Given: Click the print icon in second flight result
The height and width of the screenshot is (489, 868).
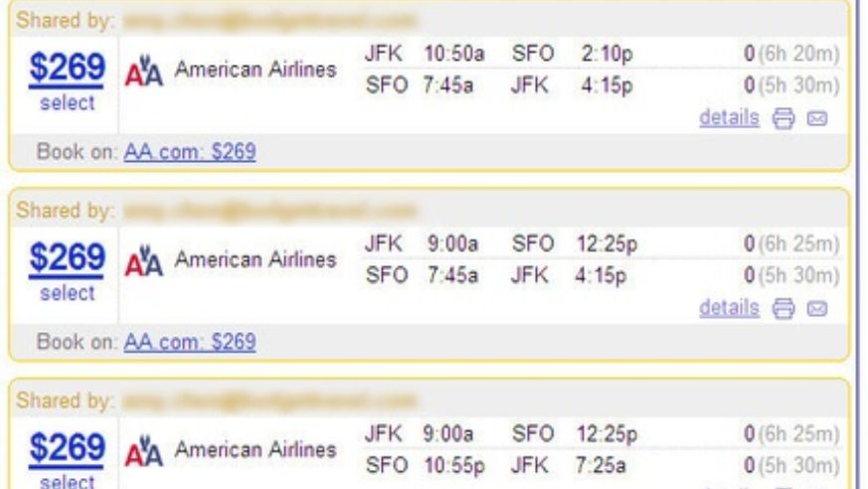Looking at the screenshot, I should [x=783, y=308].
